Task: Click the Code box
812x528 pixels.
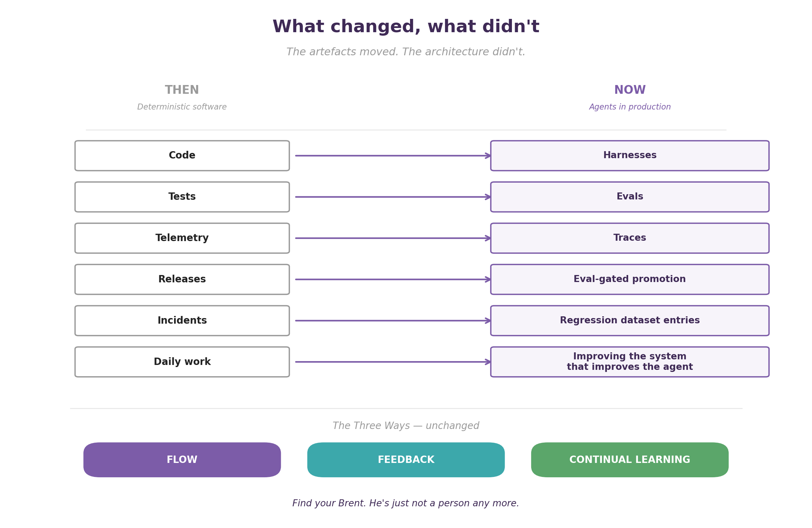Action: pyautogui.click(x=182, y=156)
